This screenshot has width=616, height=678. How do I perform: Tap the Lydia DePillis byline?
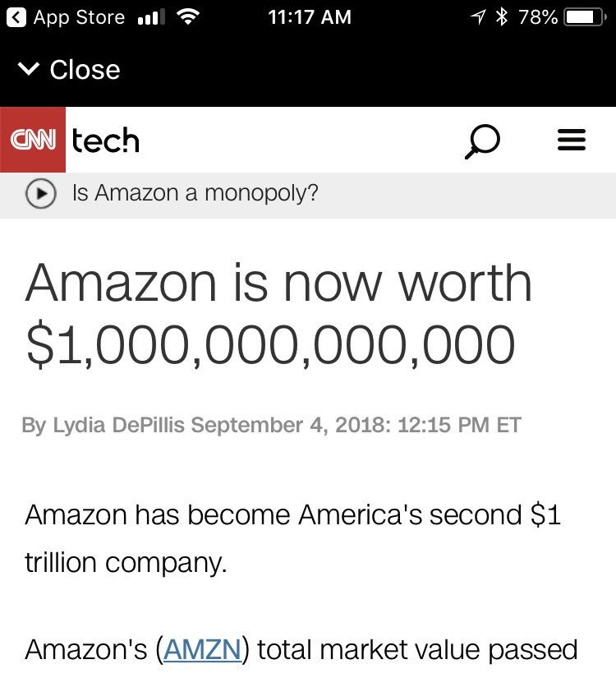[118, 426]
